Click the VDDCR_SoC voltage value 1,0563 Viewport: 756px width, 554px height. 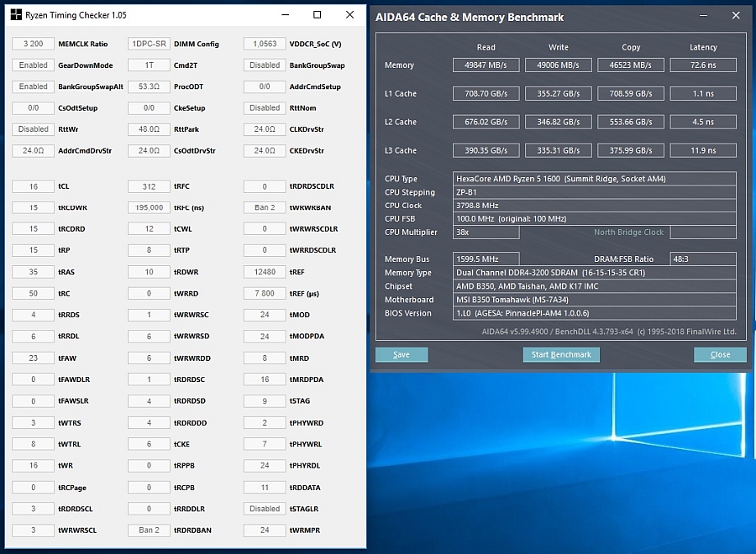(x=265, y=44)
